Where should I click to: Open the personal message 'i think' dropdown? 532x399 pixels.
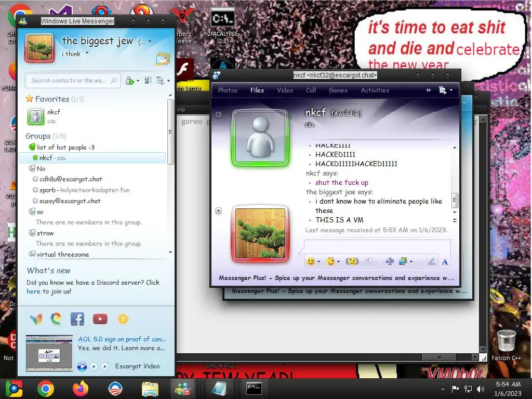point(87,53)
